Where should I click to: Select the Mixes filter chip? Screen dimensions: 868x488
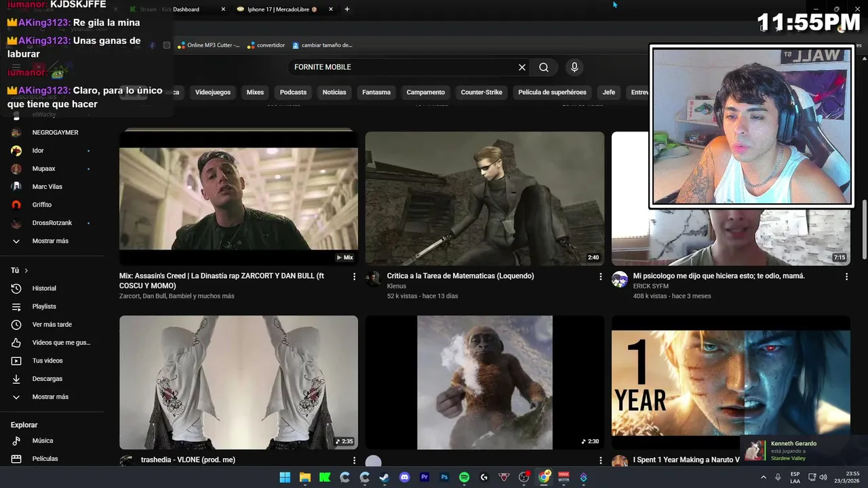click(255, 92)
